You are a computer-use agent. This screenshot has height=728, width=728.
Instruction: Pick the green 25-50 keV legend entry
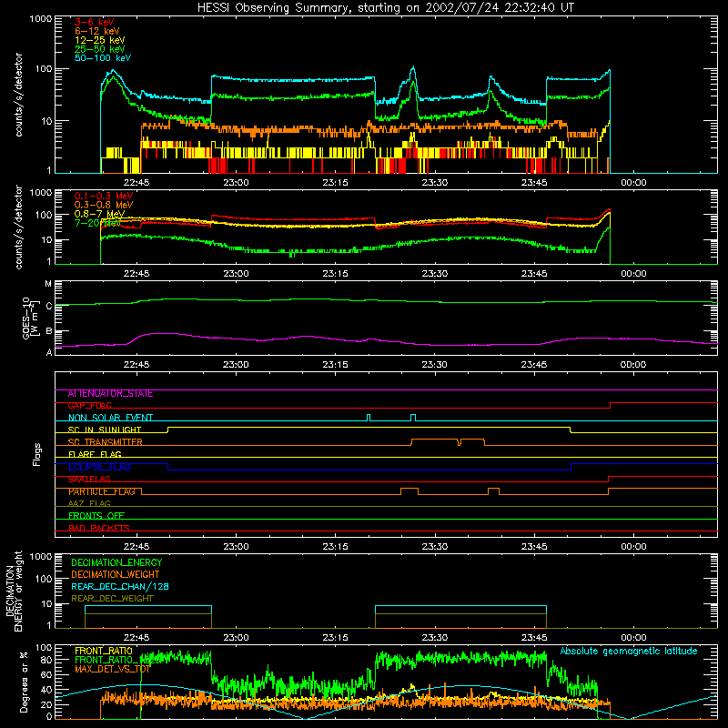100,49
